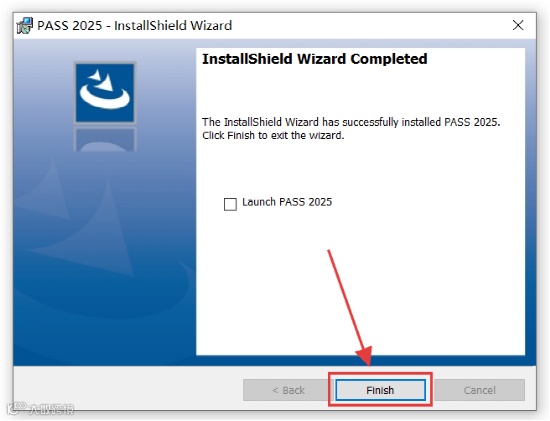Click the red arrow shaft pointing toward Finish

pos(344,296)
